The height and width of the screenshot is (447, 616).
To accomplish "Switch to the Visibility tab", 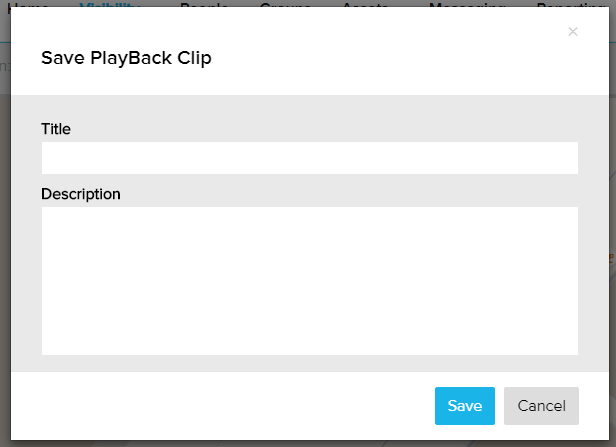I will coord(109,4).
